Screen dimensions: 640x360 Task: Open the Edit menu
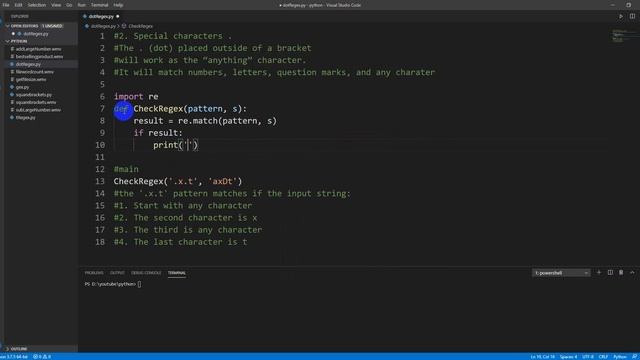click(x=18, y=5)
